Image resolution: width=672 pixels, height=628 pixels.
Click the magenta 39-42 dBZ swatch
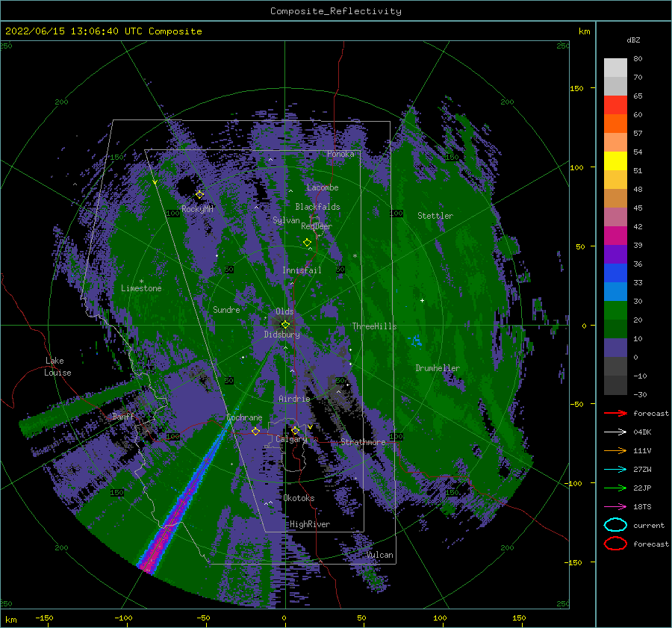tap(615, 236)
